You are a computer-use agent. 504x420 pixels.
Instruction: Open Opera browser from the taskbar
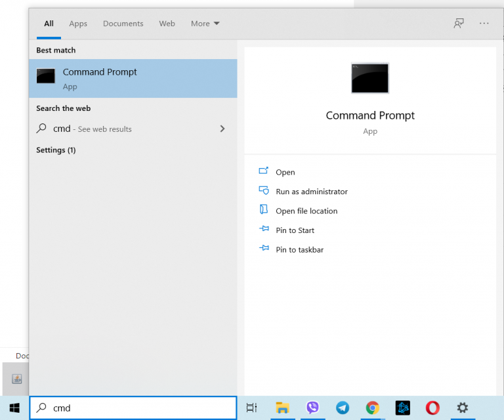[432, 408]
